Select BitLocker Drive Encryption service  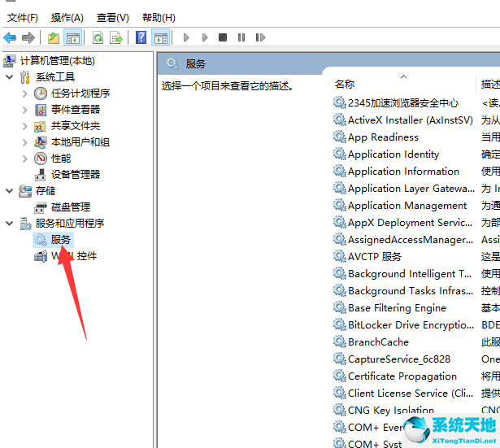411,325
